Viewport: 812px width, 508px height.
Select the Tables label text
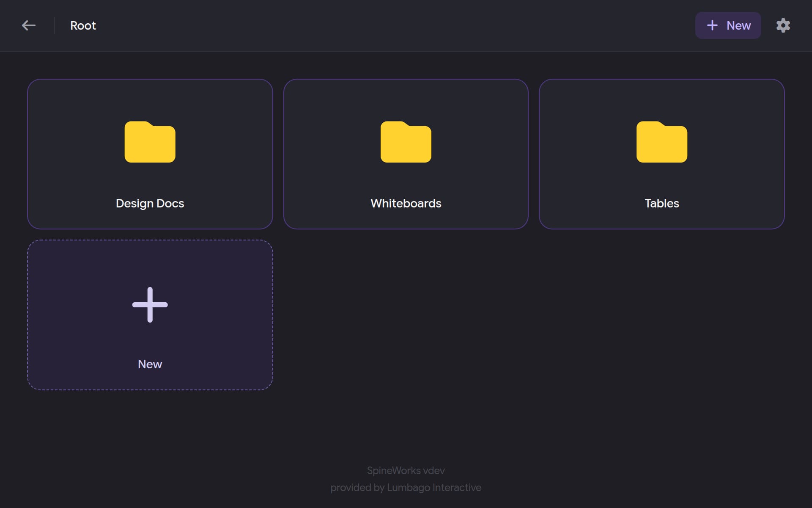click(x=661, y=203)
